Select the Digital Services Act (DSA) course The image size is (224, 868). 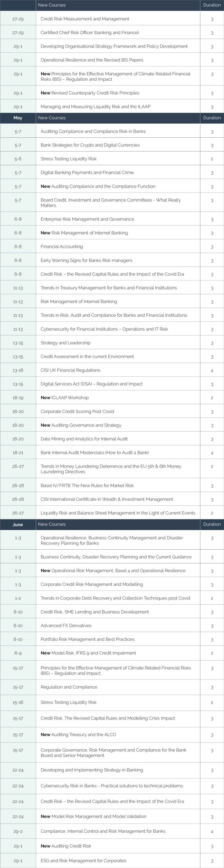91,384
